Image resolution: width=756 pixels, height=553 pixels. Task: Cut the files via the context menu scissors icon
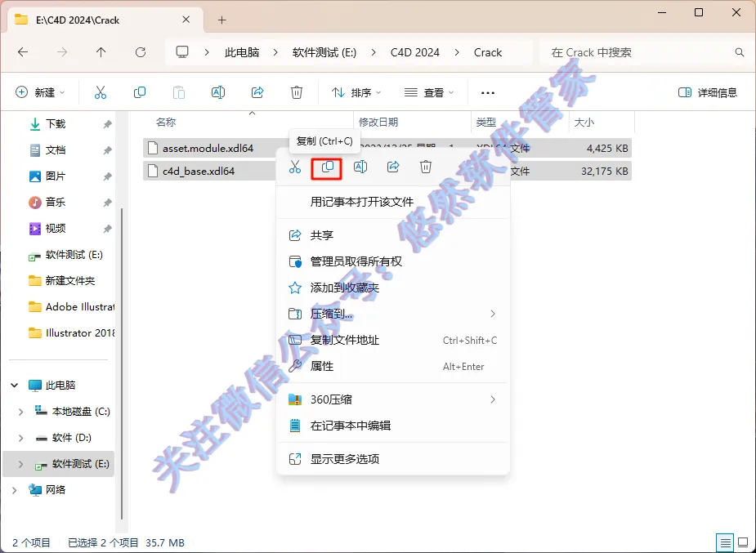[294, 167]
